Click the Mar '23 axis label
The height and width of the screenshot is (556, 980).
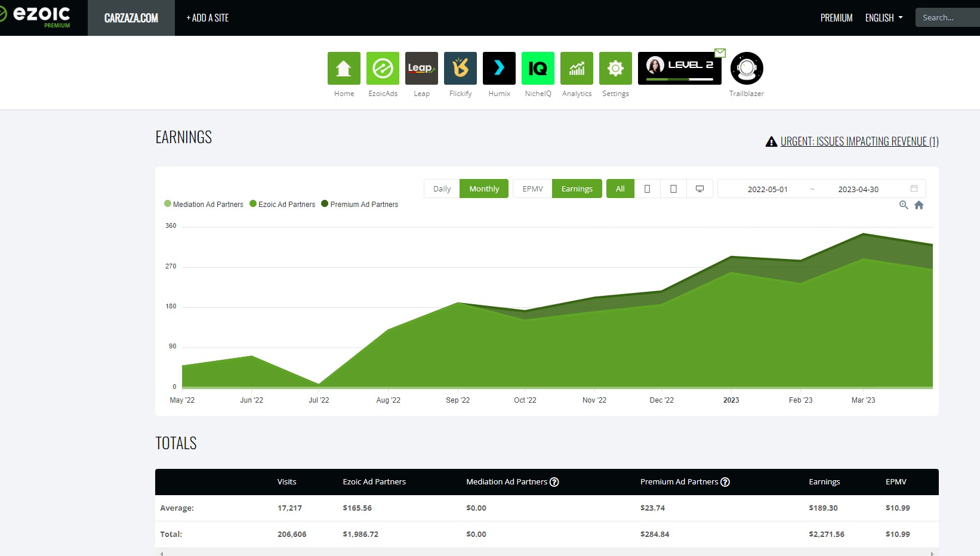[x=863, y=400]
